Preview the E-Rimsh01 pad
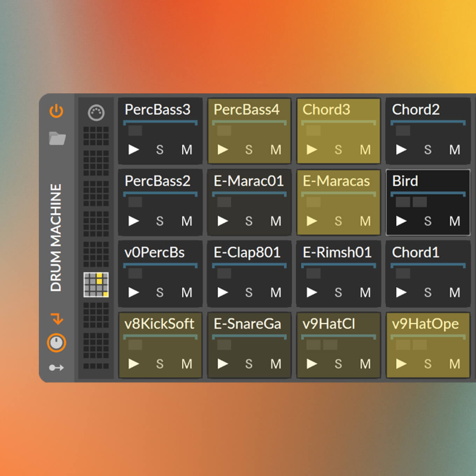The image size is (476, 476). point(312,292)
